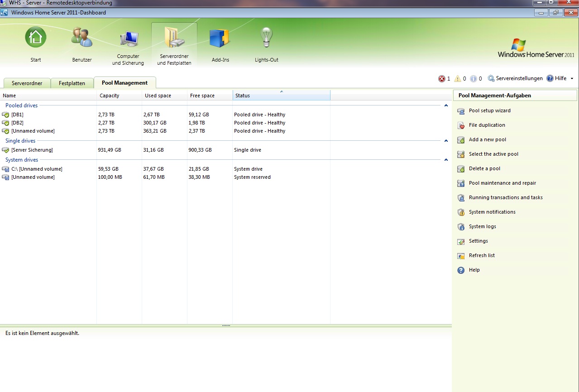This screenshot has height=392, width=579.
Task: Choose Delete a pool task
Action: click(484, 168)
